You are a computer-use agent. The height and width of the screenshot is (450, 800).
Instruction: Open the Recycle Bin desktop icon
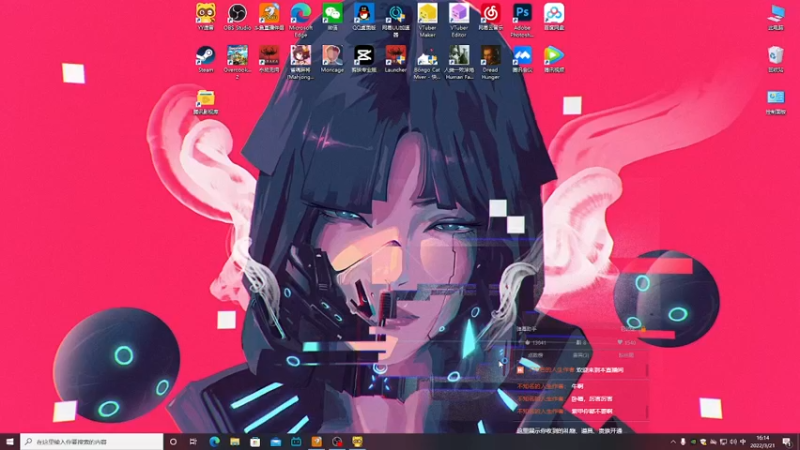[x=776, y=59]
